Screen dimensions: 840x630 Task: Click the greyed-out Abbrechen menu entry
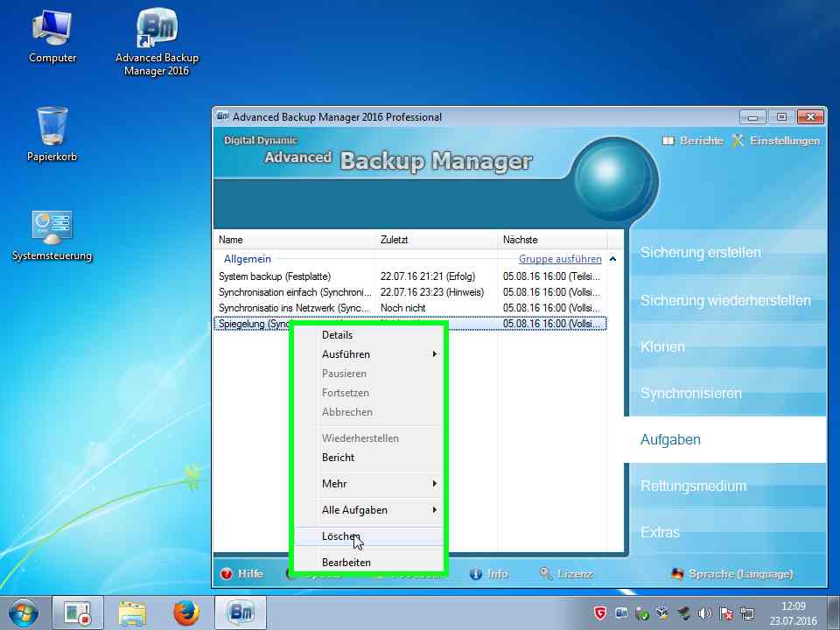click(x=368, y=412)
